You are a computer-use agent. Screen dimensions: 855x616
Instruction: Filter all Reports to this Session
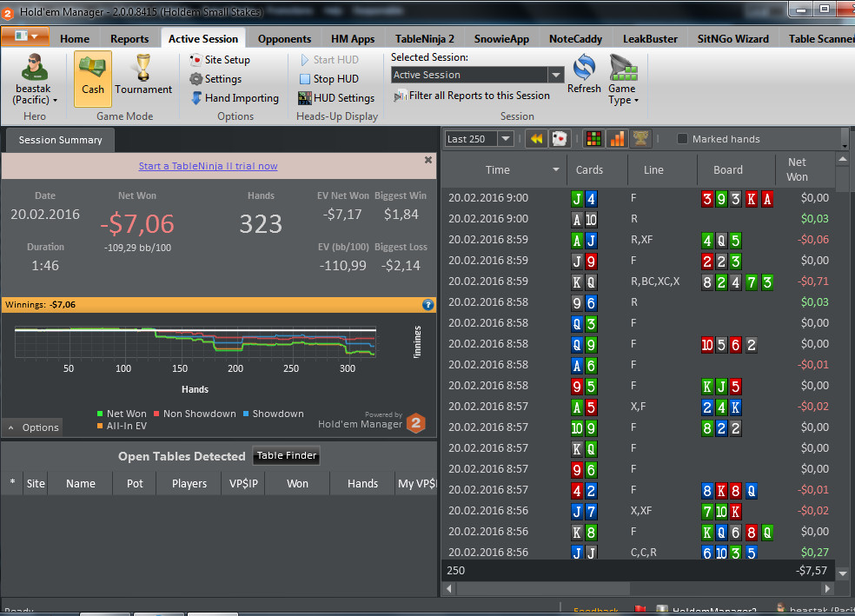[x=472, y=96]
